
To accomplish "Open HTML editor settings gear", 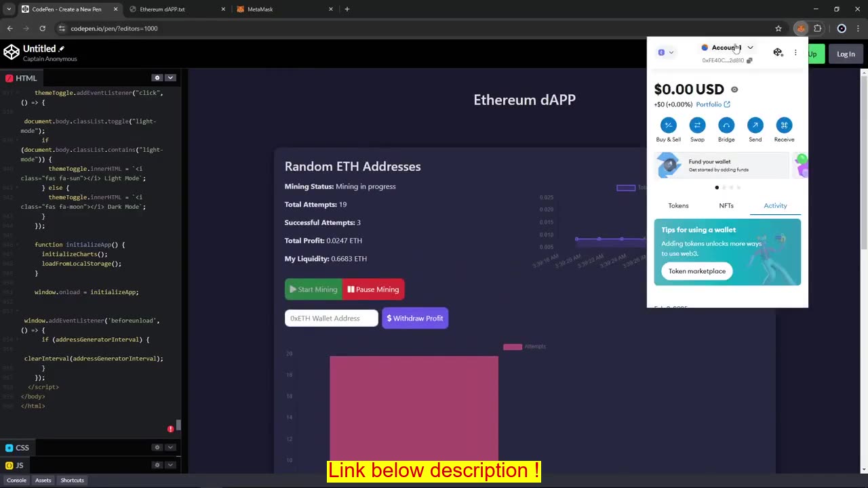I will pyautogui.click(x=157, y=78).
